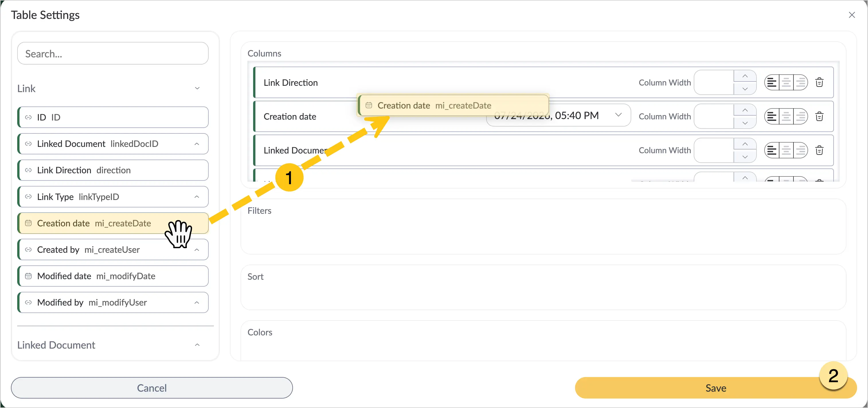Click the Save button
This screenshot has width=868, height=408.
click(716, 388)
